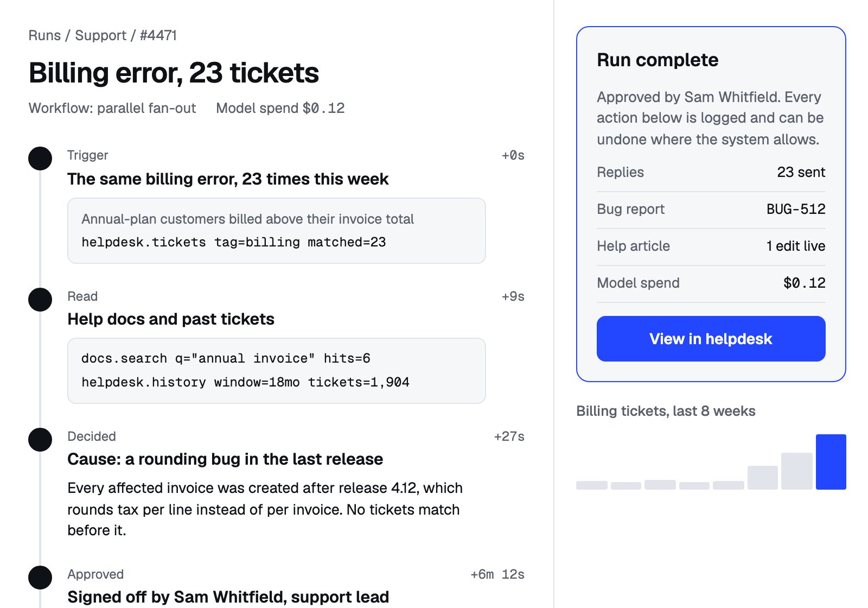This screenshot has height=608, width=868.
Task: Click the 'Run complete' heading
Action: [658, 60]
